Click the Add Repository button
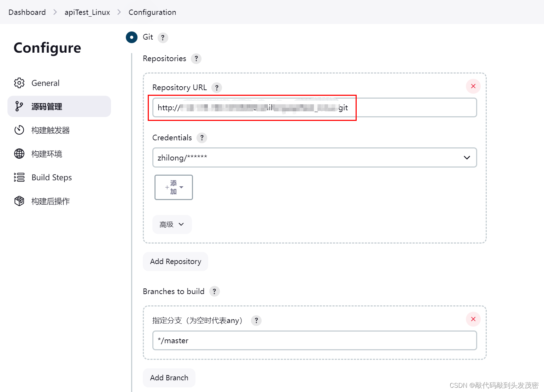This screenshot has width=544, height=392. coord(175,262)
